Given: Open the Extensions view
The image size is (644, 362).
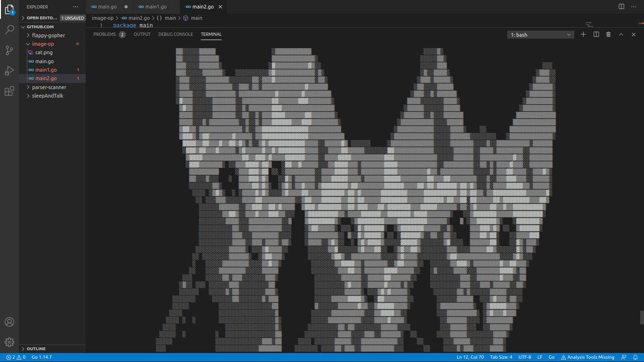Looking at the screenshot, I should point(9,91).
